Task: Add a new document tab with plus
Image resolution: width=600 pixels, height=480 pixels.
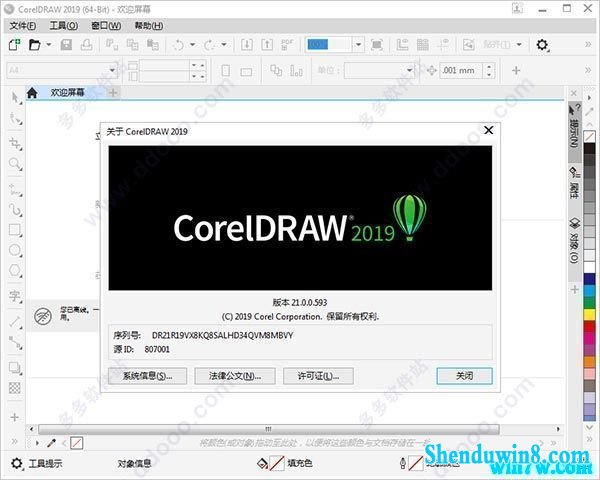Action: click(x=113, y=93)
